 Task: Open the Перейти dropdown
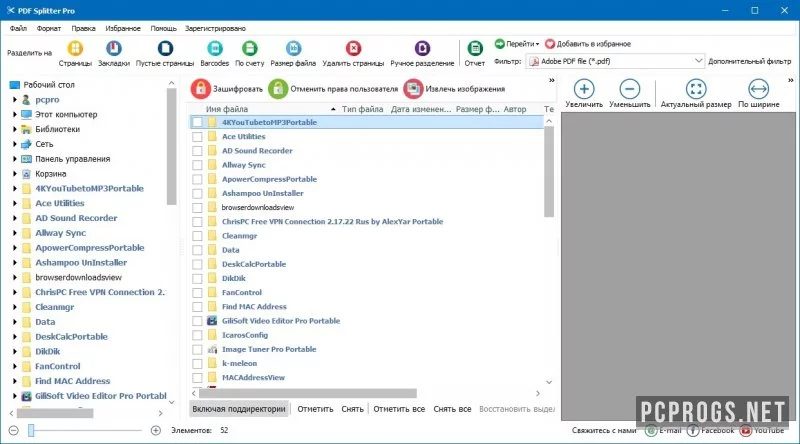point(517,44)
